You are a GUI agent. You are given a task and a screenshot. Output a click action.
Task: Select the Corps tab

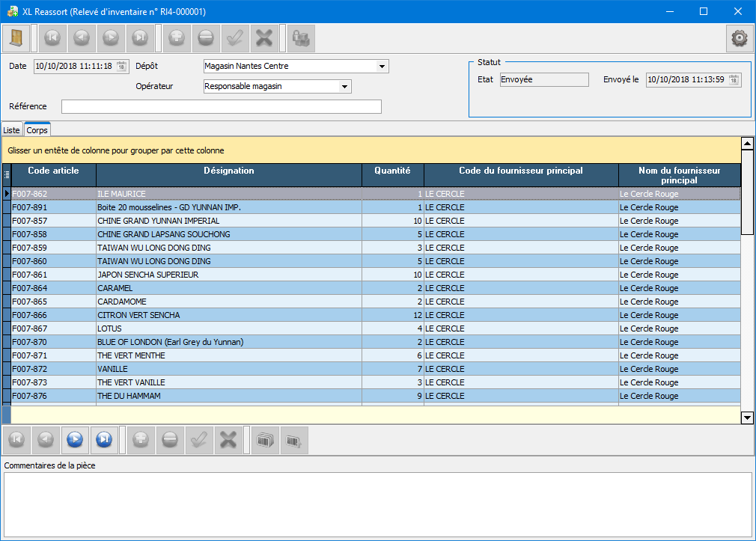[x=37, y=130]
